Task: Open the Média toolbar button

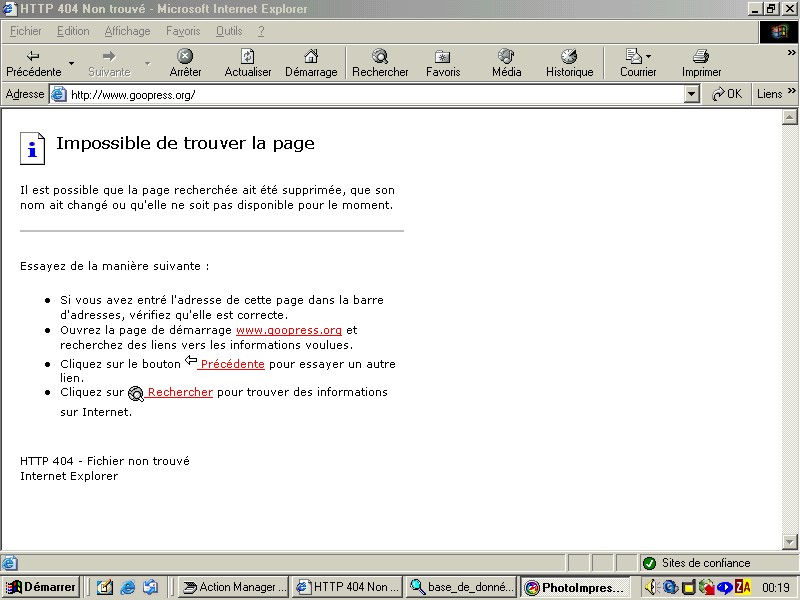Action: click(x=506, y=63)
